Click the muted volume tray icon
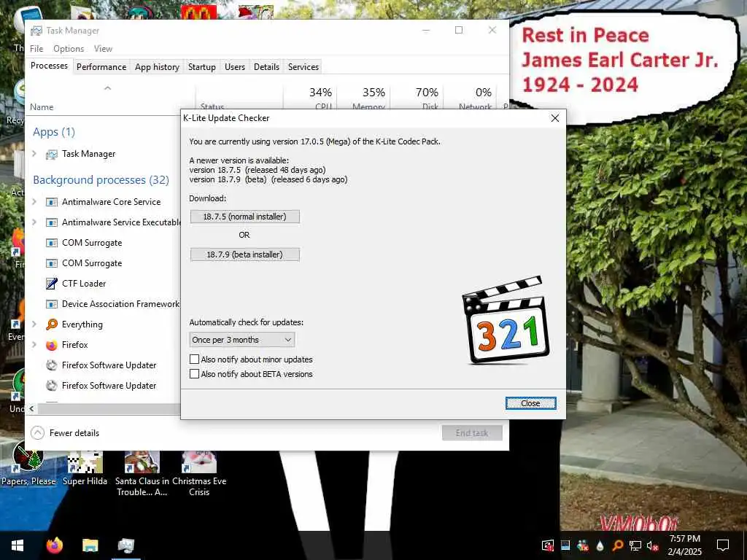Image resolution: width=747 pixels, height=560 pixels. (652, 545)
